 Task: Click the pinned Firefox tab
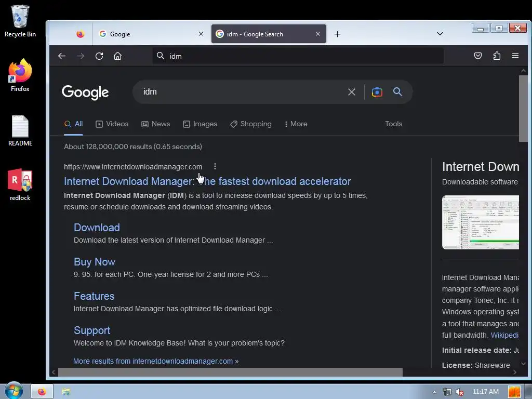[80, 34]
